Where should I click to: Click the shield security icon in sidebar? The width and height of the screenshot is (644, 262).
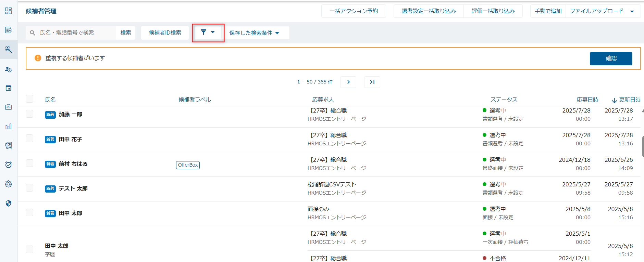pyautogui.click(x=9, y=204)
